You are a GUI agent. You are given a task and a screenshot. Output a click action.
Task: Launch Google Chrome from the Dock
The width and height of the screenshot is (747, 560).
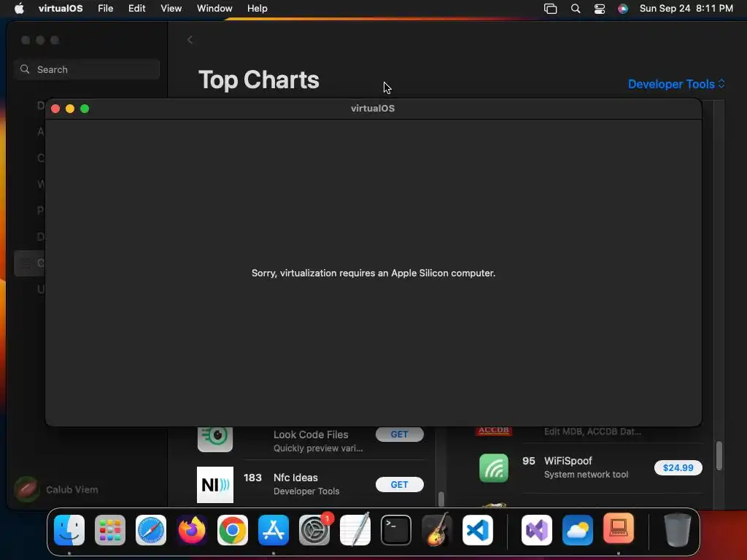click(233, 530)
